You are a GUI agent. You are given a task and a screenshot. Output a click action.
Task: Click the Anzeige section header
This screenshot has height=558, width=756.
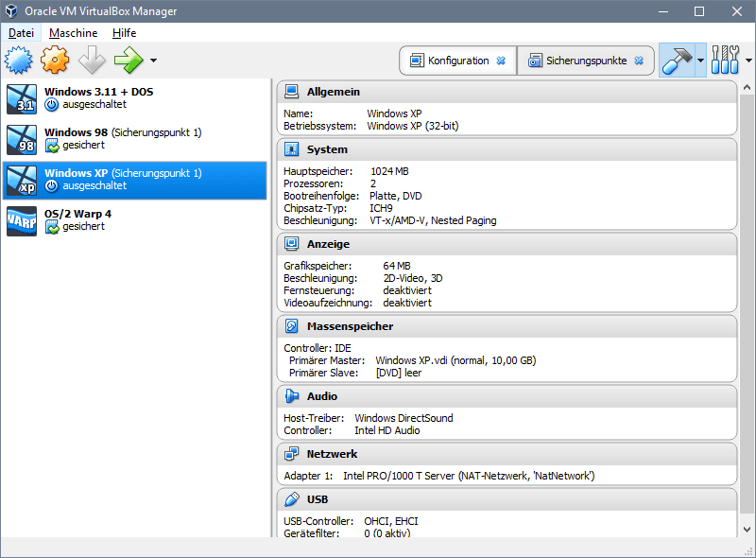[507, 244]
